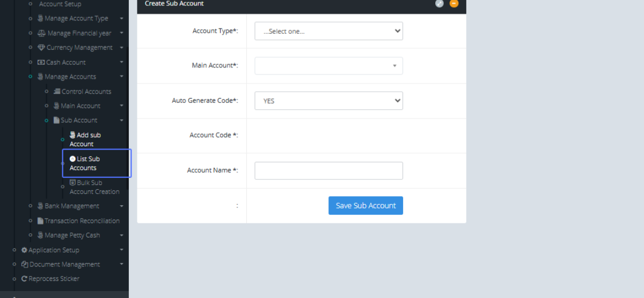This screenshot has width=644, height=298.
Task: Open the Account Type dropdown
Action: 328,31
